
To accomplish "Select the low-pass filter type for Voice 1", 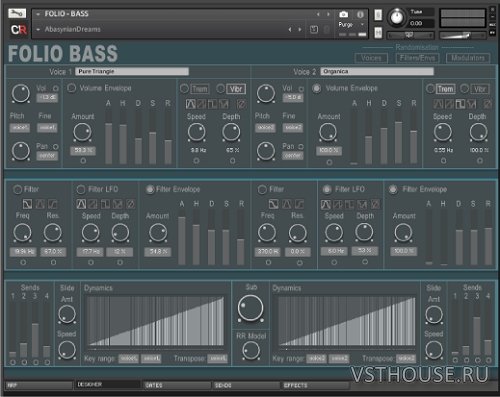I will coord(27,203).
